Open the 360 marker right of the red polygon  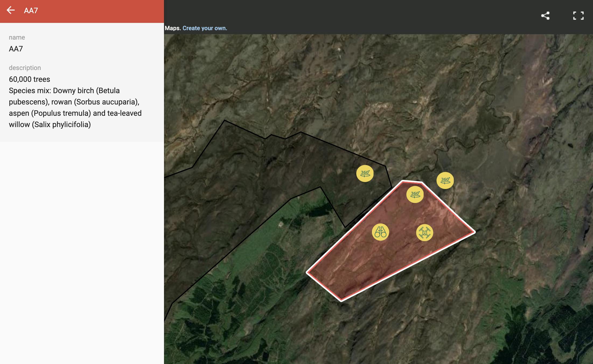445,180
